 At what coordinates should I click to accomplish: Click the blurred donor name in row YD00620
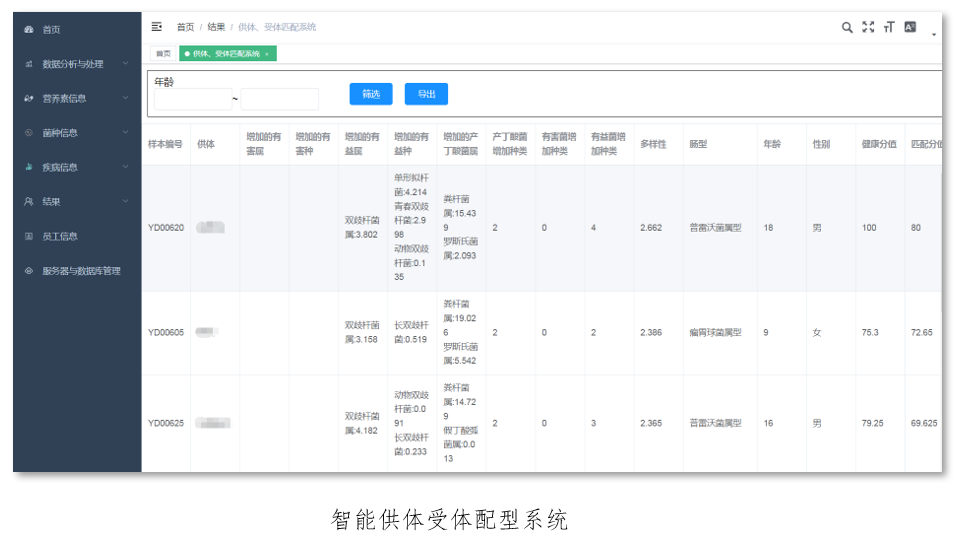210,228
